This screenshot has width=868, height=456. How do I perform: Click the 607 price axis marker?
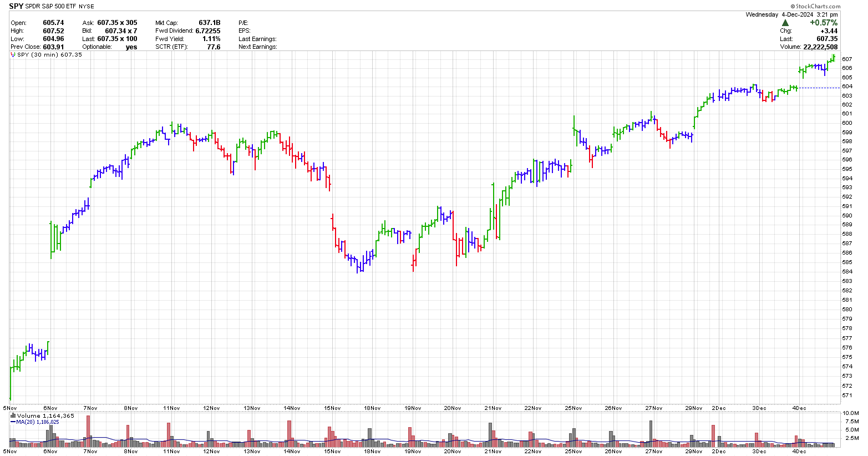point(847,59)
